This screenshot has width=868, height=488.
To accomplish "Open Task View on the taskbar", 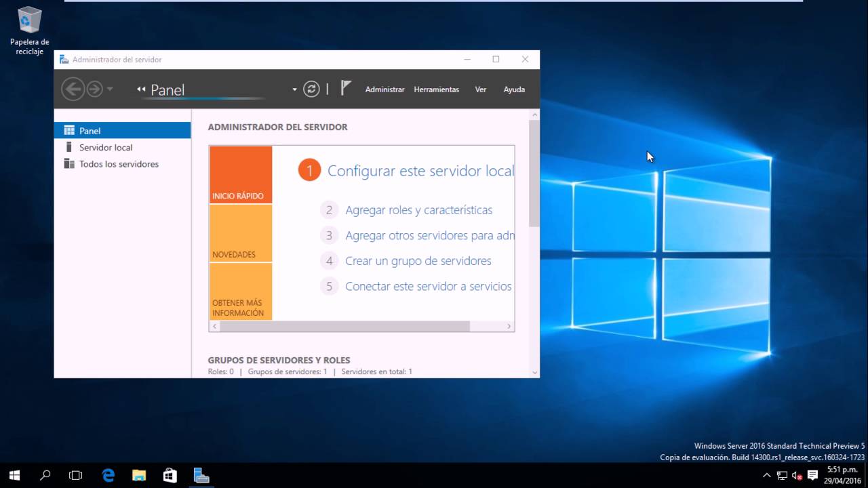I will [76, 475].
